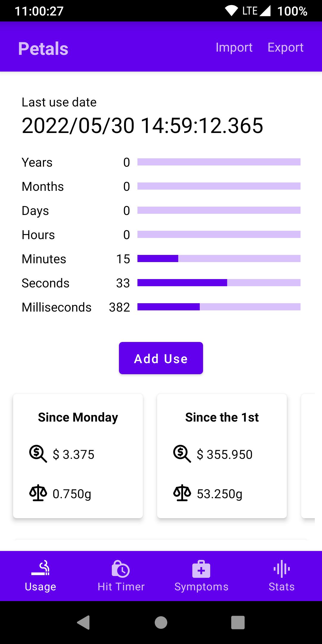Tap the scale icon in Since Monday card
Image resolution: width=322 pixels, height=644 pixels.
38,493
